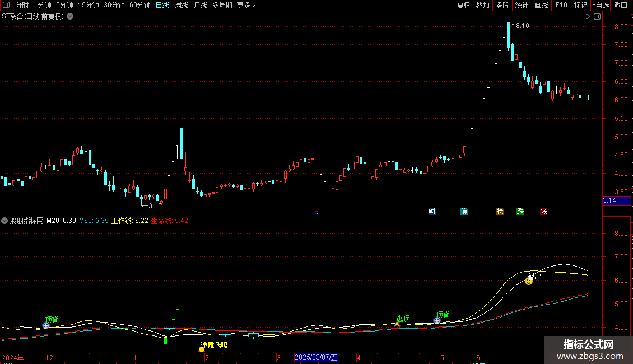This screenshot has width=633, height=364.
Task: Click the month 6 axis marker
Action: [x=478, y=358]
